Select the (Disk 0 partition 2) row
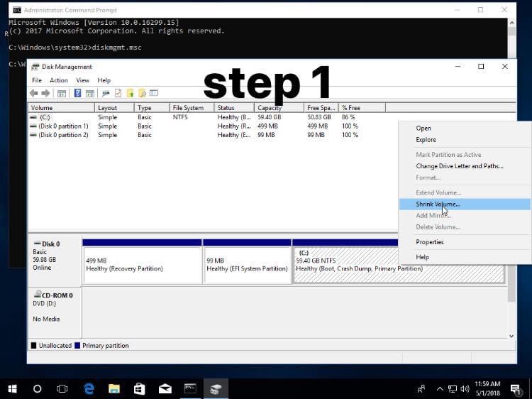This screenshot has width=532, height=399. pos(213,135)
